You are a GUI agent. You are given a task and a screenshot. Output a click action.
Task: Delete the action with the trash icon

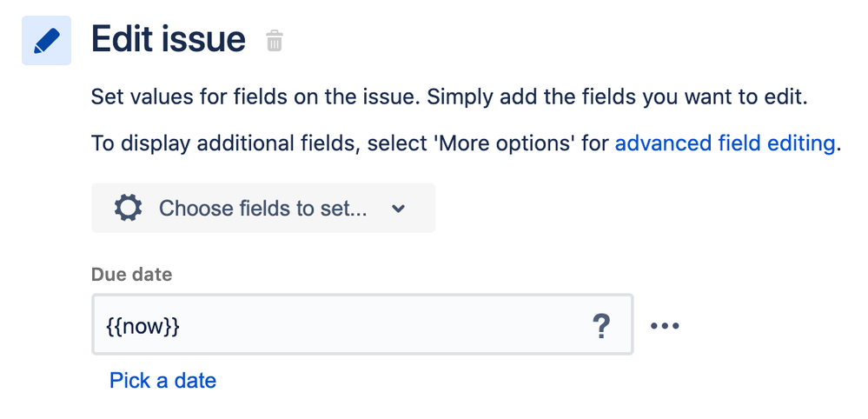coord(275,41)
